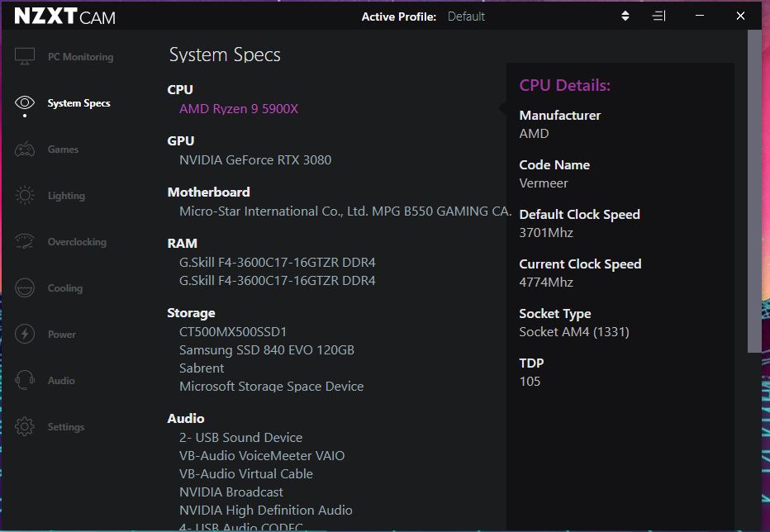The width and height of the screenshot is (770, 532).
Task: Click the GPU section heading
Action: [181, 140]
